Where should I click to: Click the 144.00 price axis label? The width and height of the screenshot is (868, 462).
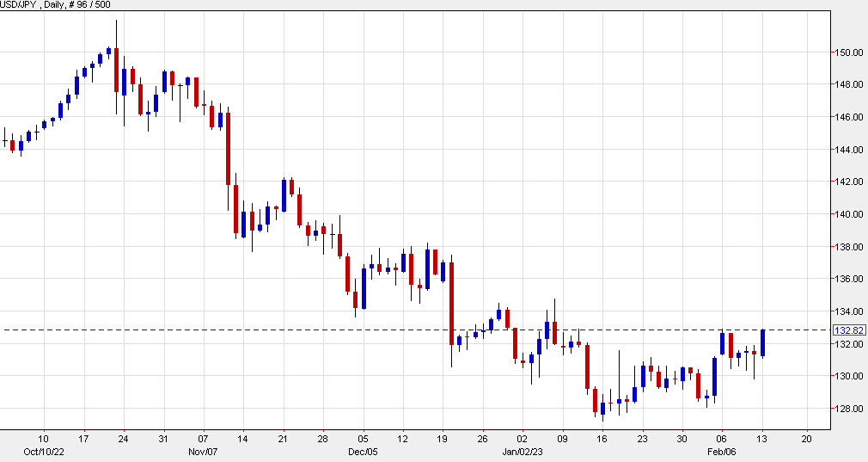click(849, 150)
